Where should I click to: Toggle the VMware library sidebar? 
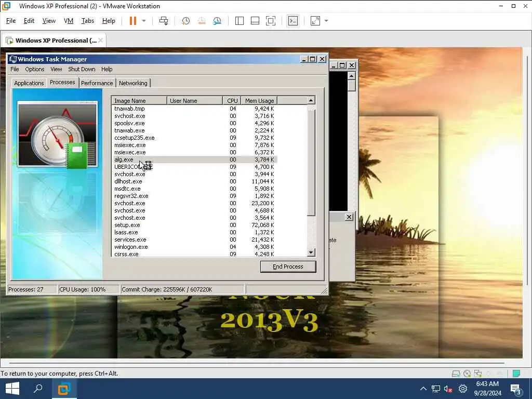click(x=239, y=21)
